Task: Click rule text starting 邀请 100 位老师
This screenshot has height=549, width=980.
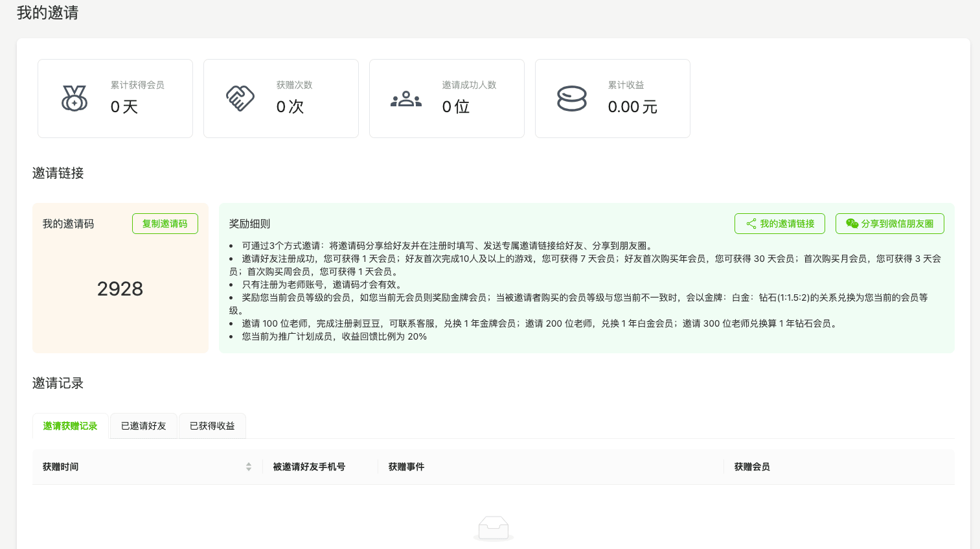Action: click(541, 323)
